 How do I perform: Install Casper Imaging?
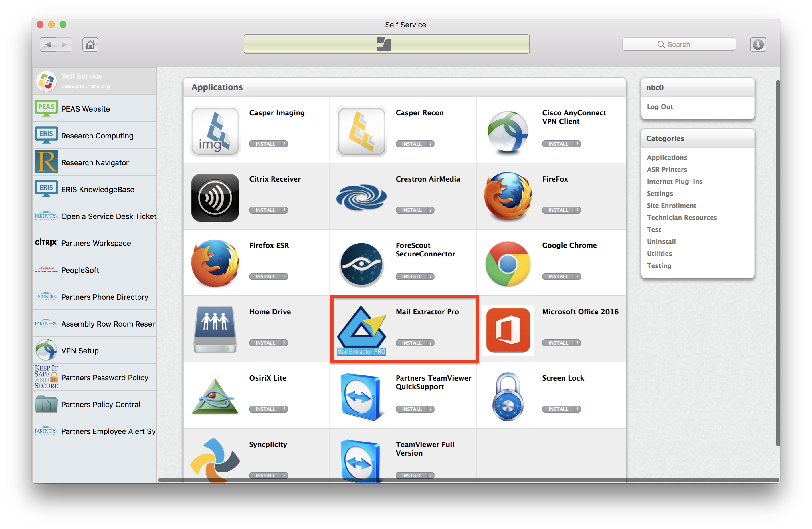coord(265,144)
